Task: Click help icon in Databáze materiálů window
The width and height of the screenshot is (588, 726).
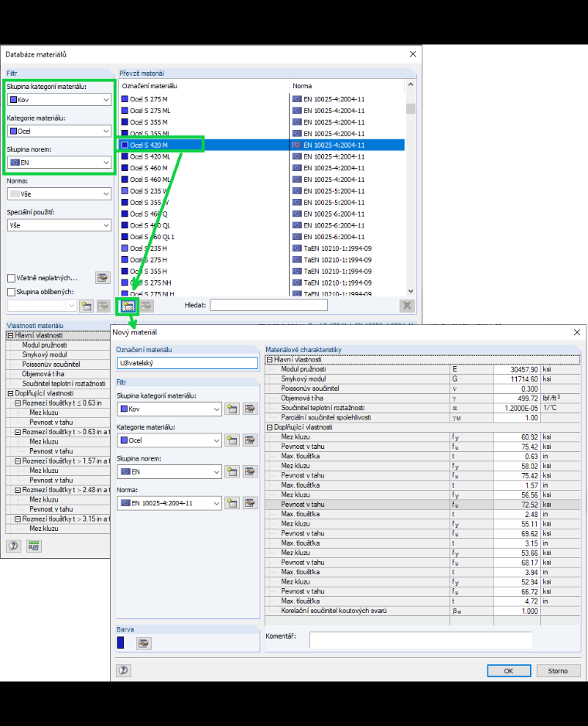Action: (x=13, y=546)
